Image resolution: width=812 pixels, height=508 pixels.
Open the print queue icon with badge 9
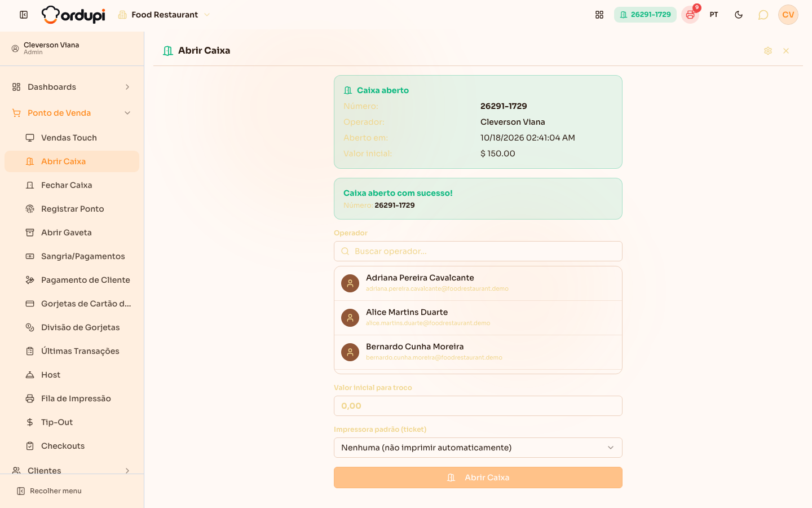(x=690, y=15)
